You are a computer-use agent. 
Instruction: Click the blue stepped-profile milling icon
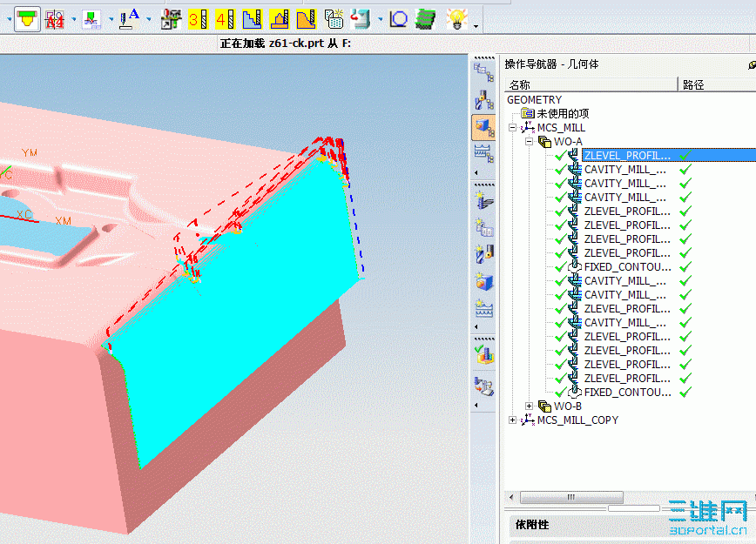tap(252, 20)
